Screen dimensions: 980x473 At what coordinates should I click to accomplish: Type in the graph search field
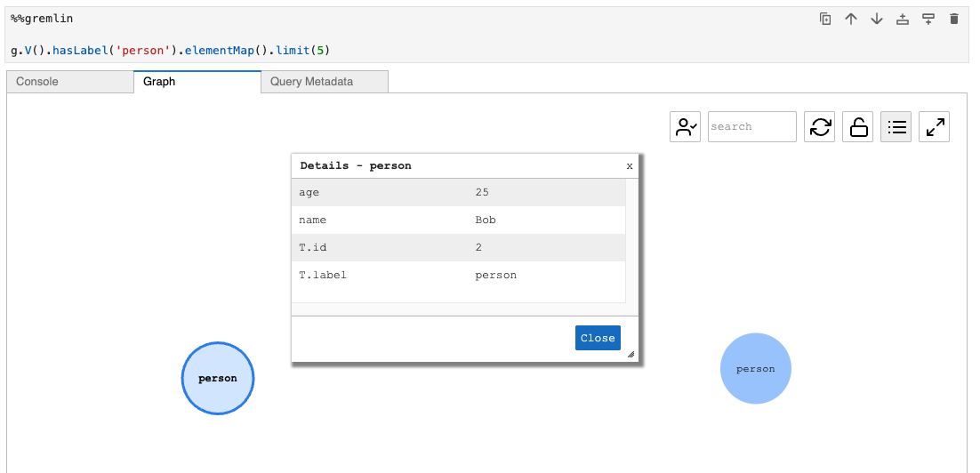coord(751,127)
